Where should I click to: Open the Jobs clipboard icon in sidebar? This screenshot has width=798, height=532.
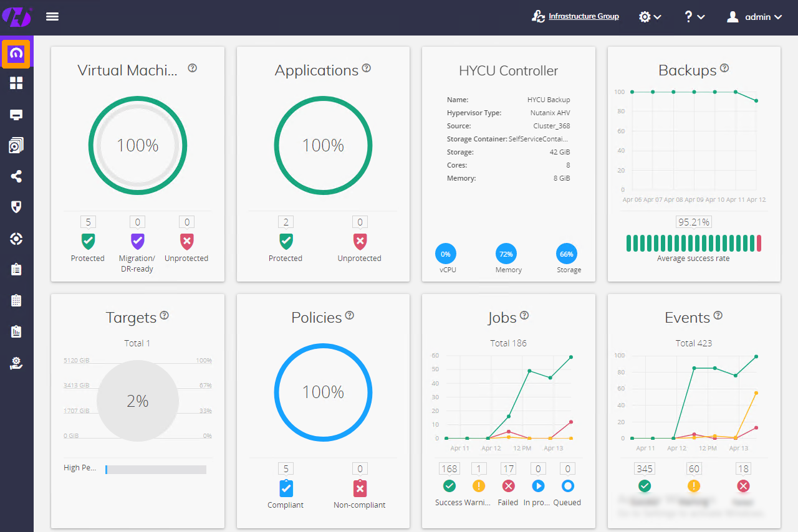16,270
